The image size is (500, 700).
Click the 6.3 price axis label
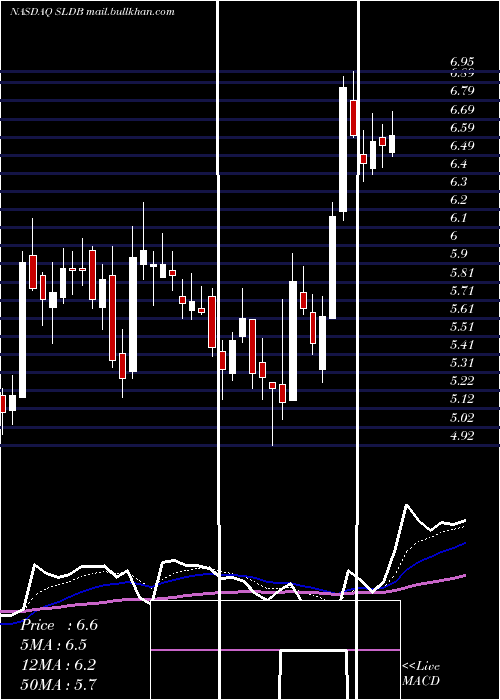[458, 182]
